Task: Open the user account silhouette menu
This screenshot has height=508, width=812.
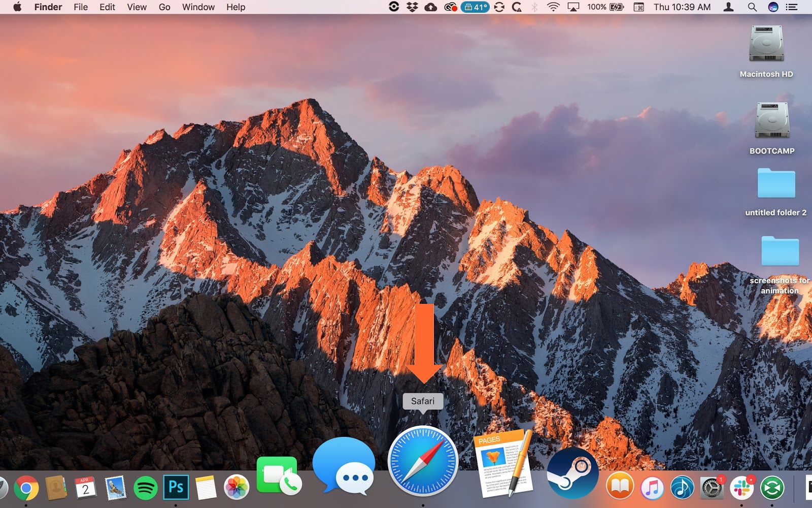Action: (x=729, y=7)
